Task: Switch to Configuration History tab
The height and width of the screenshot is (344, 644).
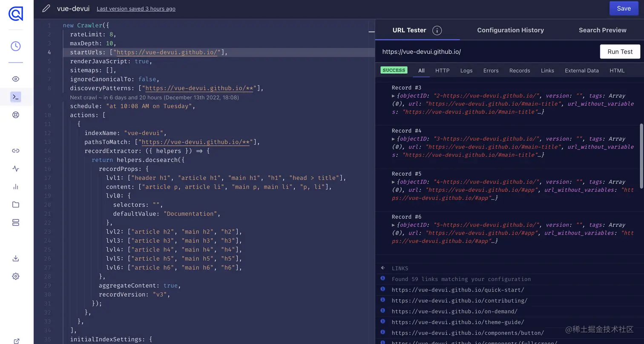Action: coord(510,30)
